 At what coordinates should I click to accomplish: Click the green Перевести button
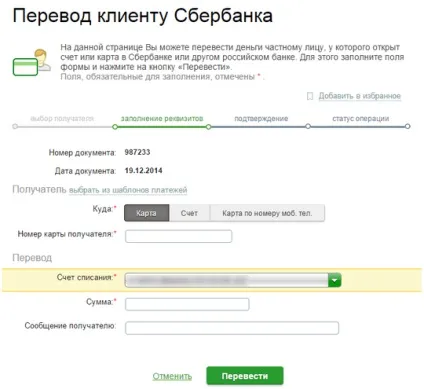point(245,376)
